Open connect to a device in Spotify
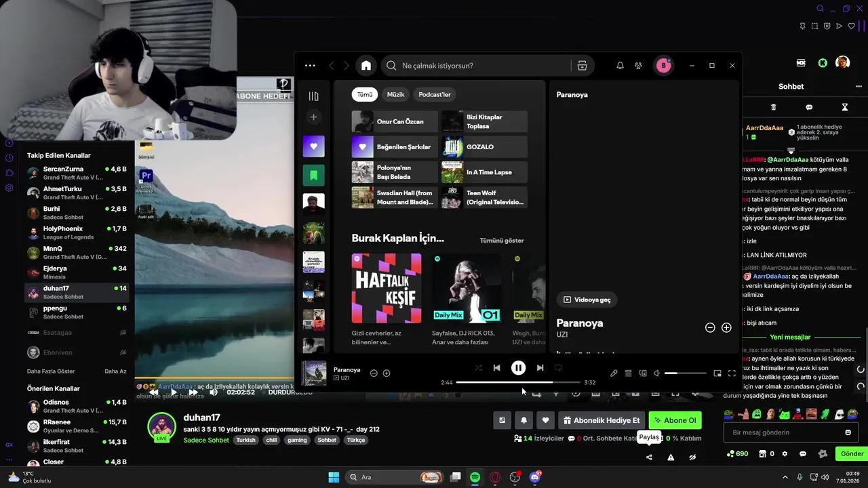Screen dimensions: 868x488 pyautogui.click(x=643, y=373)
